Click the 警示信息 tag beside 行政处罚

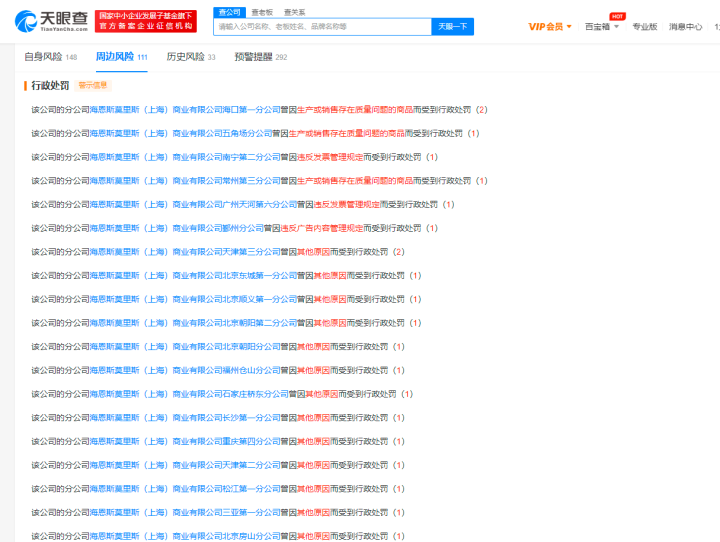pos(93,85)
